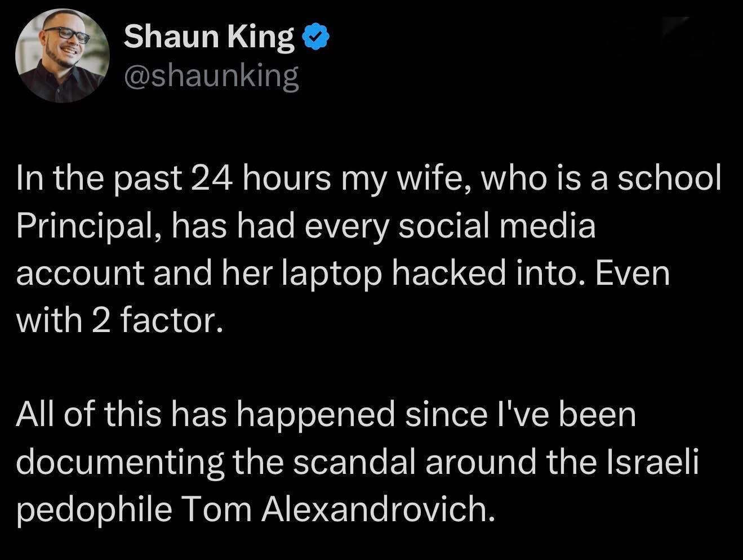Screen dimensions: 743x560
Task: Click the blue verified checkmark badge
Action: [x=316, y=37]
